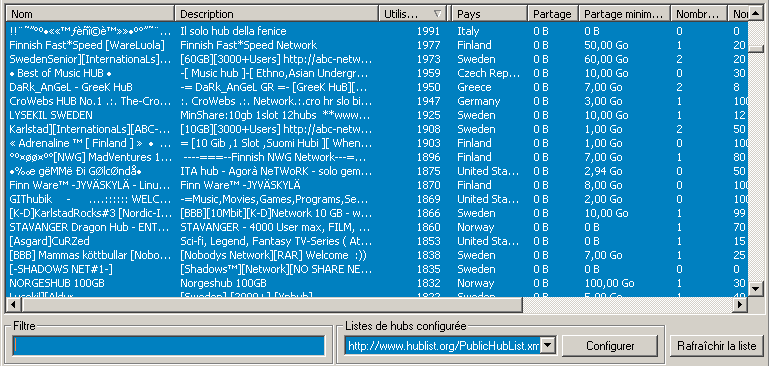Viewport: 769px width, 366px height.
Task: Select the Best of Music HUB row
Action: click(377, 73)
